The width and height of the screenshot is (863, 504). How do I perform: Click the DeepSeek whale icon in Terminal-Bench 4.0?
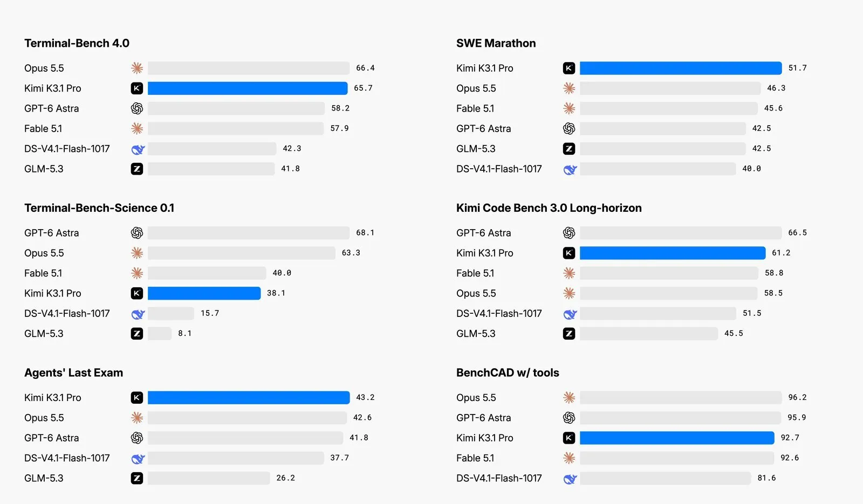pos(138,149)
